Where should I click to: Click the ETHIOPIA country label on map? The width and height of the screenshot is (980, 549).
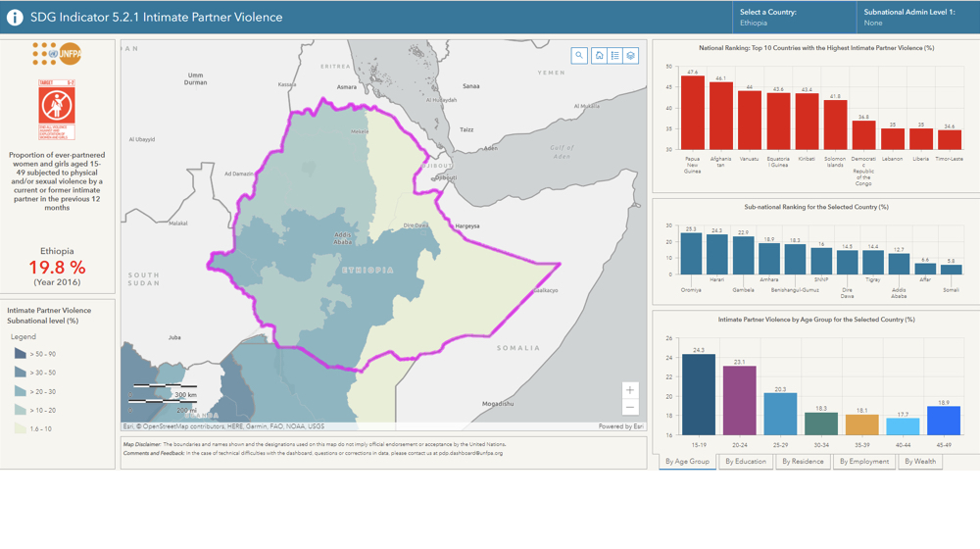[367, 271]
